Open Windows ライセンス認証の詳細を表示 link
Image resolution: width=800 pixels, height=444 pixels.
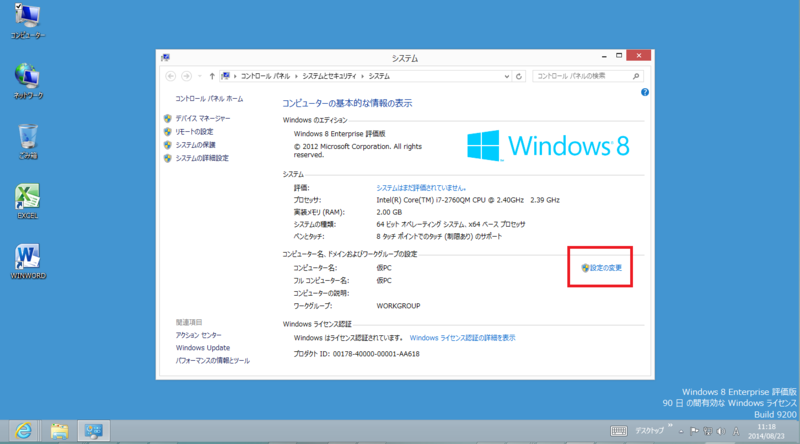[462, 338]
